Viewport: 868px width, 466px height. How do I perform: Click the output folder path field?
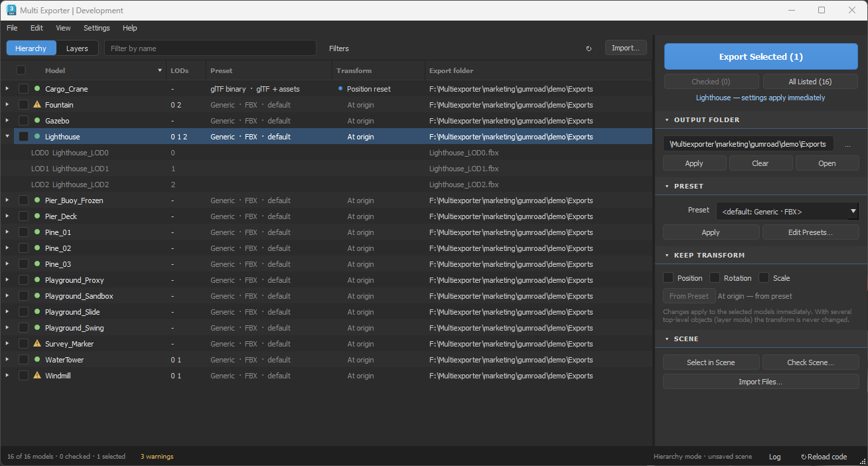tap(749, 144)
